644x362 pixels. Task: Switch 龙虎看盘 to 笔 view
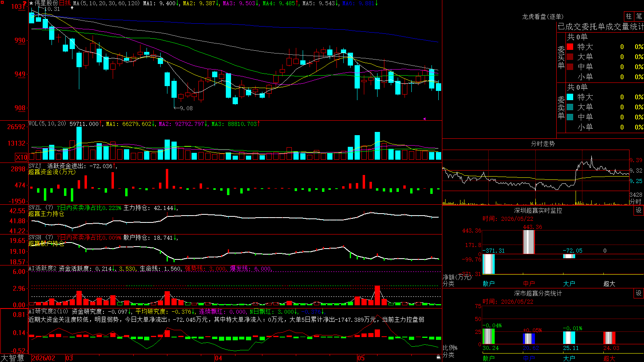639,16
